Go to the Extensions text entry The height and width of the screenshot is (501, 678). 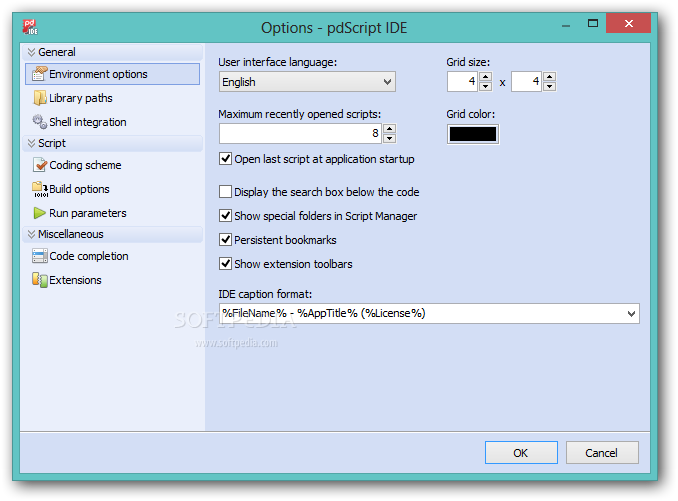[75, 280]
